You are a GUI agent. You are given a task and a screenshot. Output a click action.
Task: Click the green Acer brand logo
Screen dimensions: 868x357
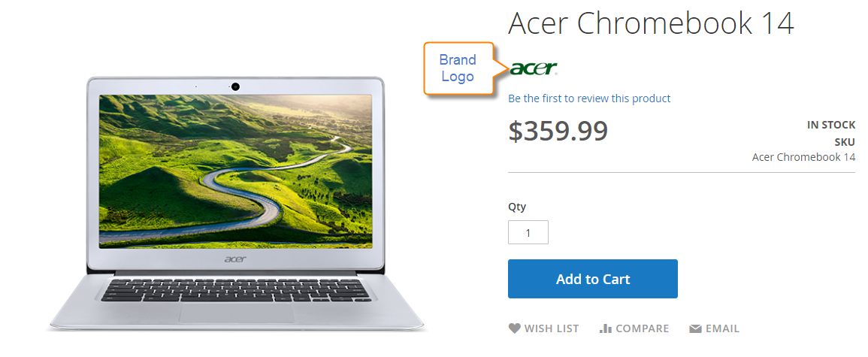pos(533,69)
